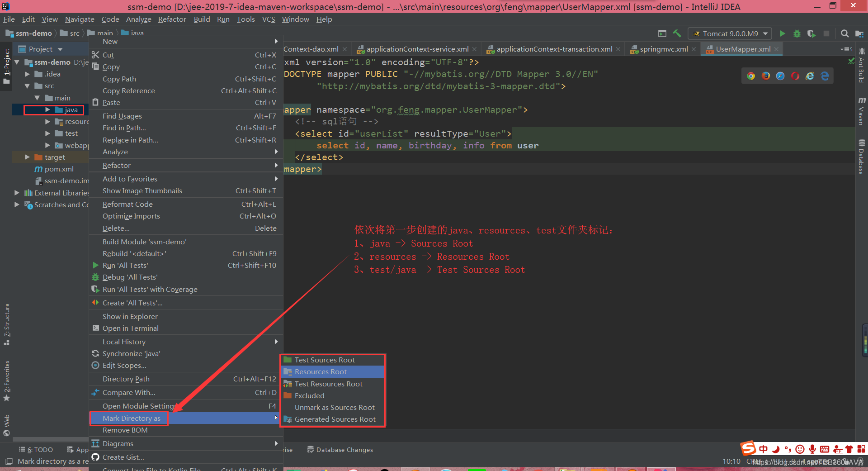Click Create Gist GitHub icon
868x471 pixels.
point(95,457)
